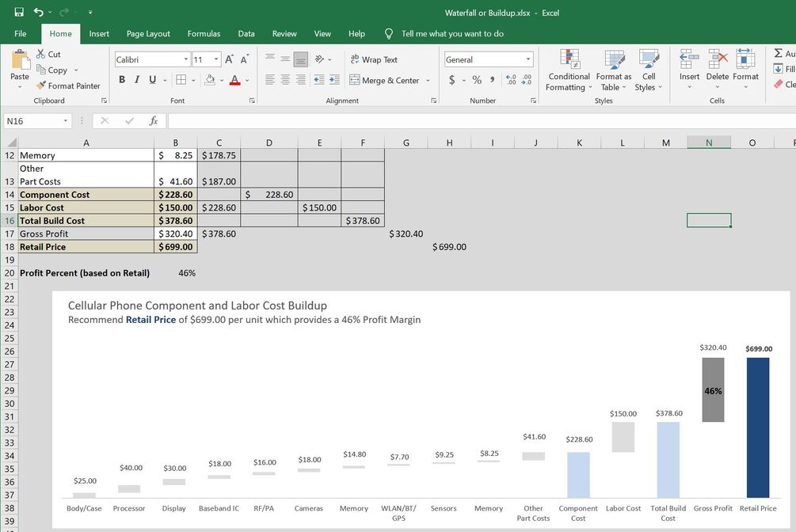Select the gray Gross Profit bar

[x=713, y=389]
